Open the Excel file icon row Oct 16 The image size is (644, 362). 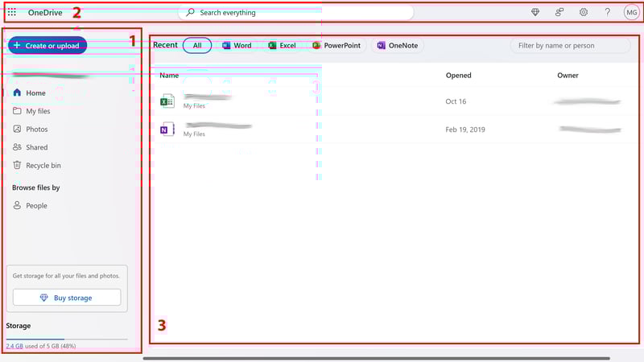(167, 101)
